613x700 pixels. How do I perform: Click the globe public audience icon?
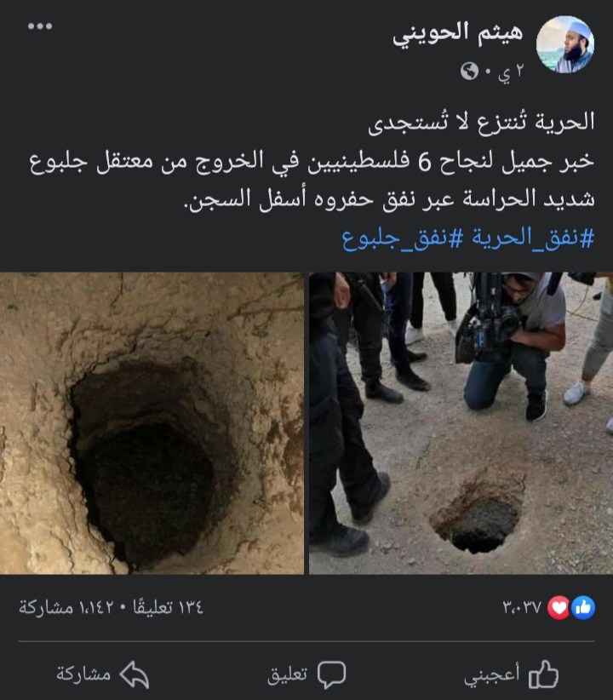[x=469, y=71]
